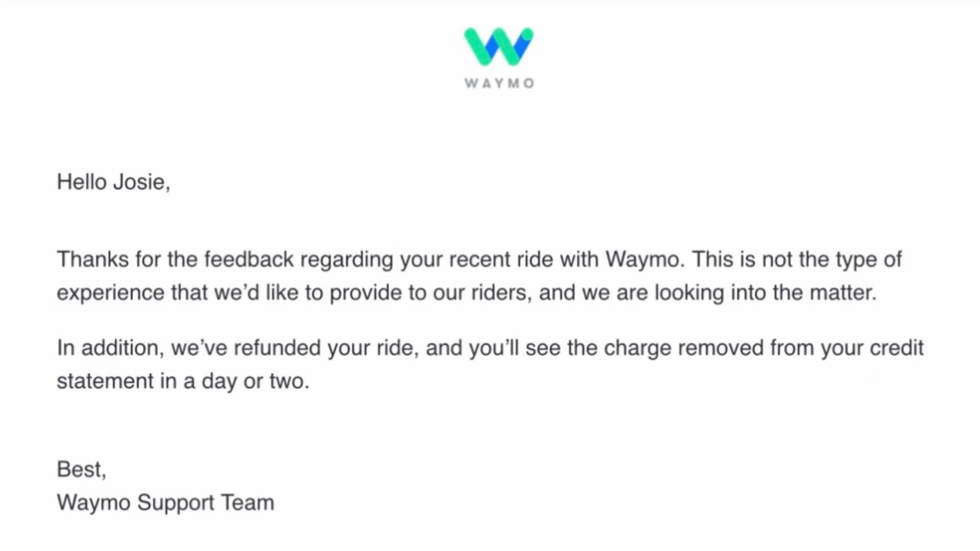Click the "Hello Josie," greeting line

pos(113,182)
